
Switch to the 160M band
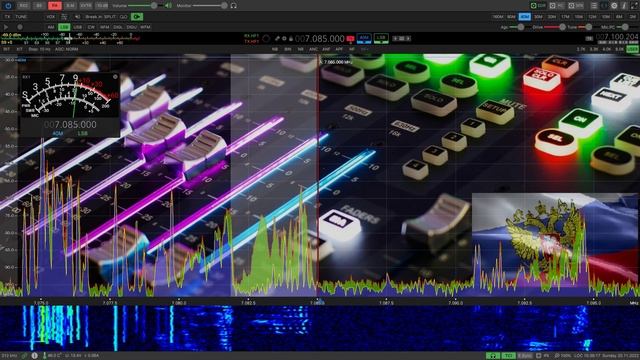498,17
